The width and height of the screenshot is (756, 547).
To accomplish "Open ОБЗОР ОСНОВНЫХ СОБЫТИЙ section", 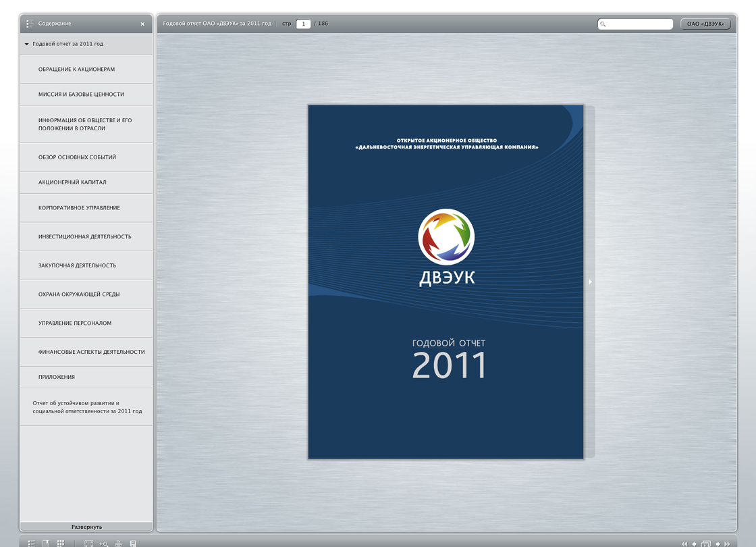I will [x=86, y=157].
